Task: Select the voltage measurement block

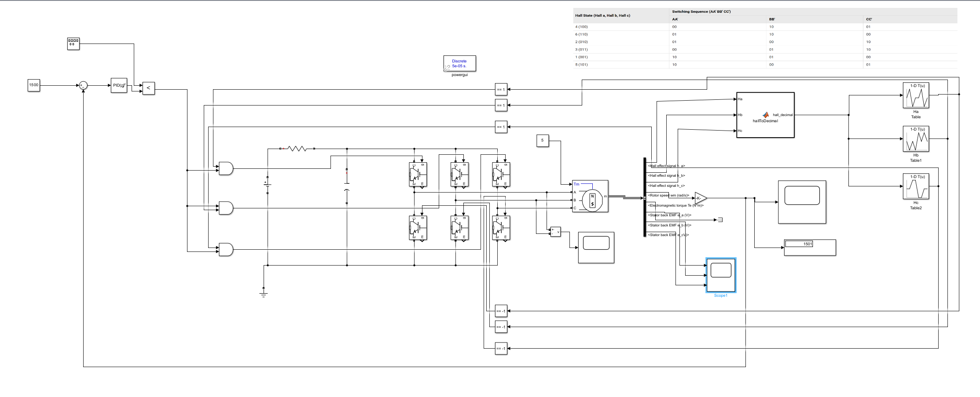Action: click(556, 232)
